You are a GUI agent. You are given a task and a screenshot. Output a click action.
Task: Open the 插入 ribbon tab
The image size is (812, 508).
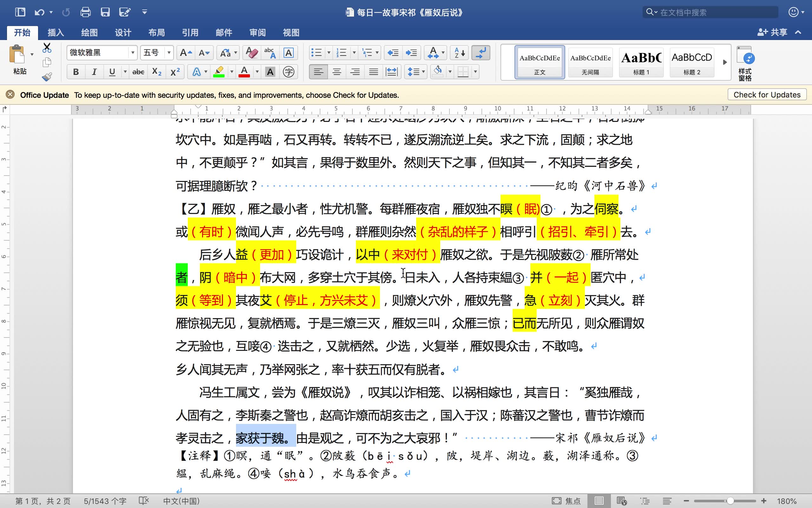(56, 33)
